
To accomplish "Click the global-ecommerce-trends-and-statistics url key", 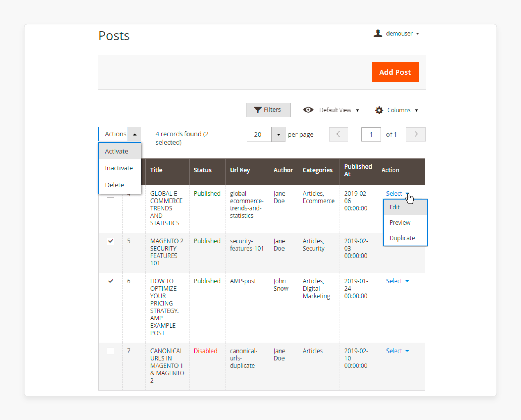I will point(246,204).
